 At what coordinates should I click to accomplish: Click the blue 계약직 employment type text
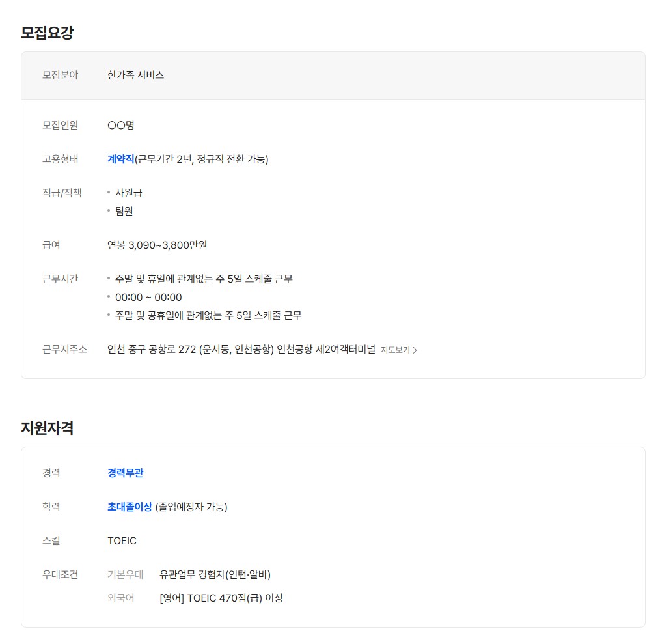[120, 159]
